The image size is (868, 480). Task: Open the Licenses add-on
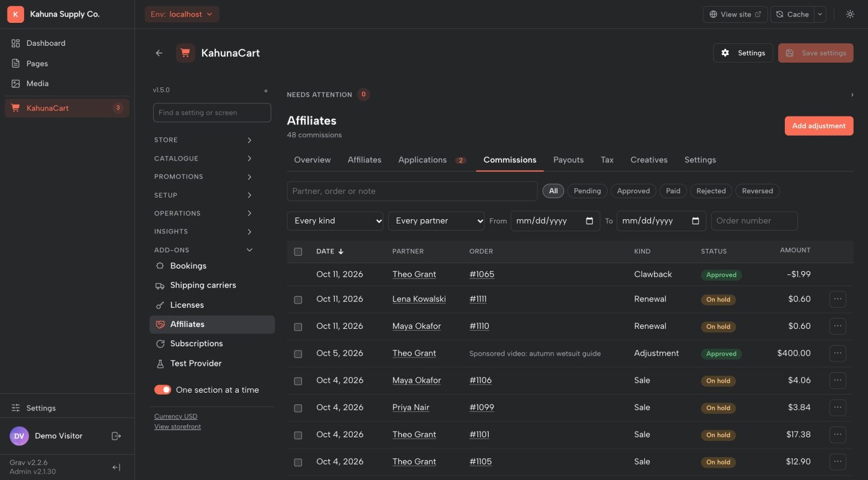click(x=212, y=305)
